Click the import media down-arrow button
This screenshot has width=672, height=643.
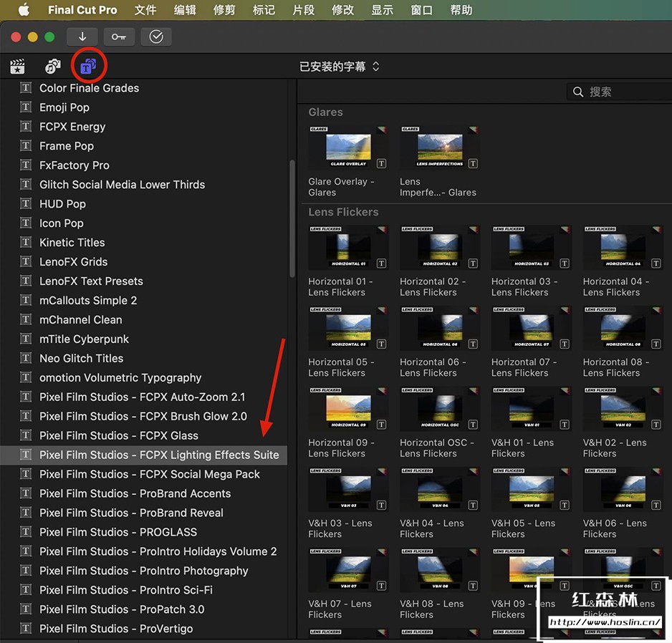(82, 37)
